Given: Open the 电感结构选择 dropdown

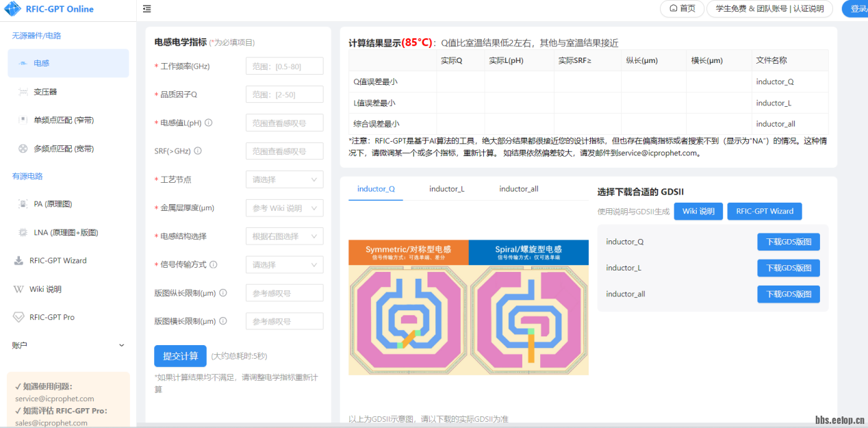Looking at the screenshot, I should click(x=284, y=236).
